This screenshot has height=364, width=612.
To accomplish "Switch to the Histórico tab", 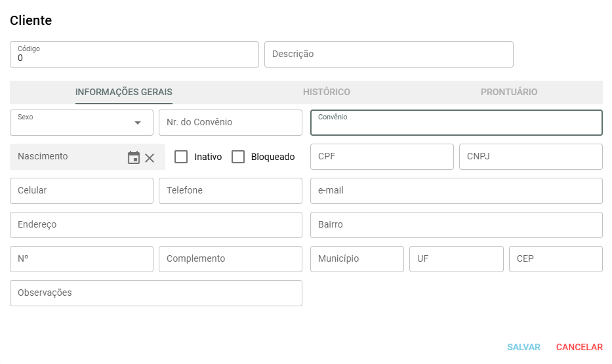I will coord(326,92).
